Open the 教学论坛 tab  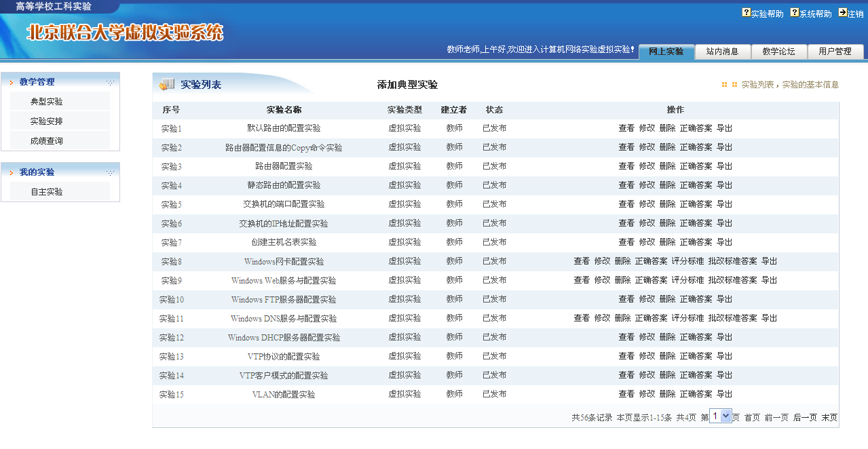[778, 52]
